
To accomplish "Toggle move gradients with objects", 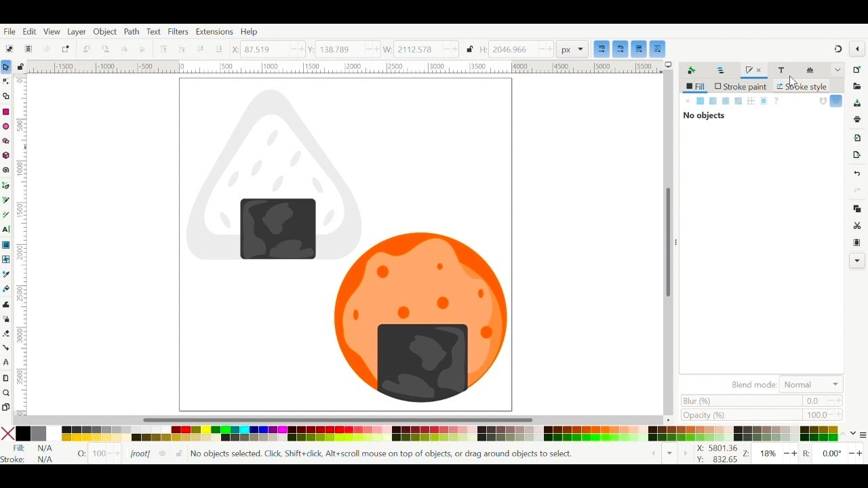I will (x=639, y=49).
